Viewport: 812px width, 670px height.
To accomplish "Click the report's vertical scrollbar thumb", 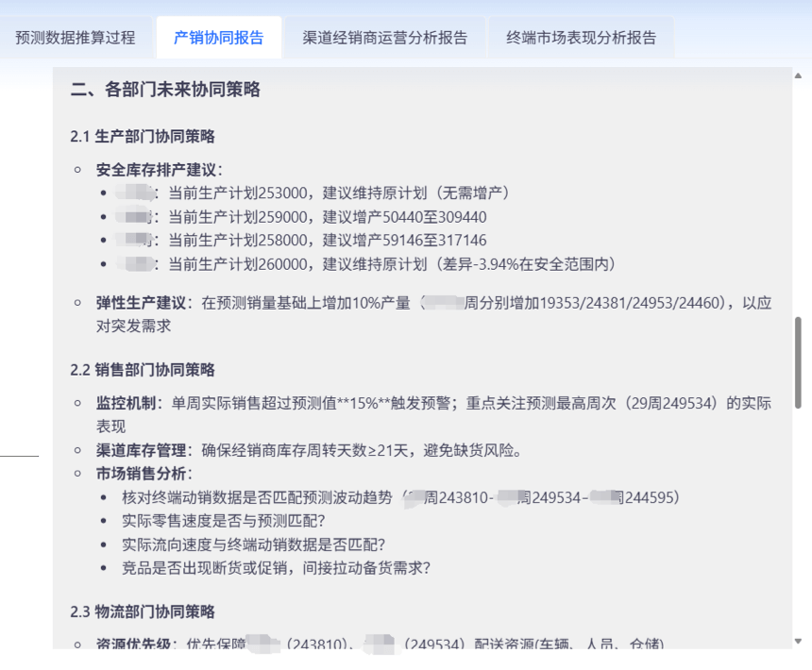I will click(799, 362).
